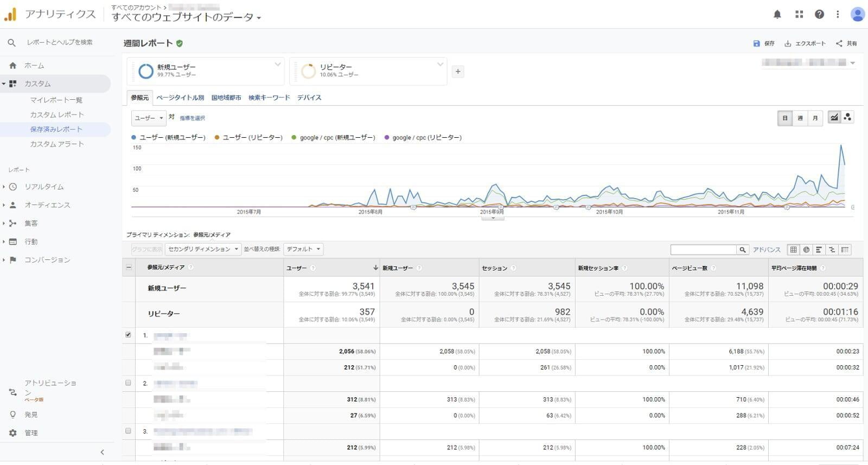Click the レポートとヘルプを検索 search field
This screenshot has height=465, width=868.
(x=60, y=42)
